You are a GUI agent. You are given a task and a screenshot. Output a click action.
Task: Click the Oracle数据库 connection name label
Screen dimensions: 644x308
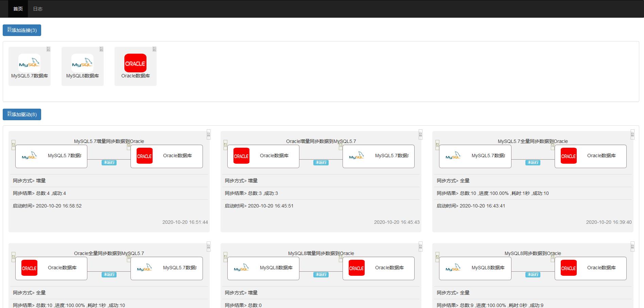coord(136,76)
